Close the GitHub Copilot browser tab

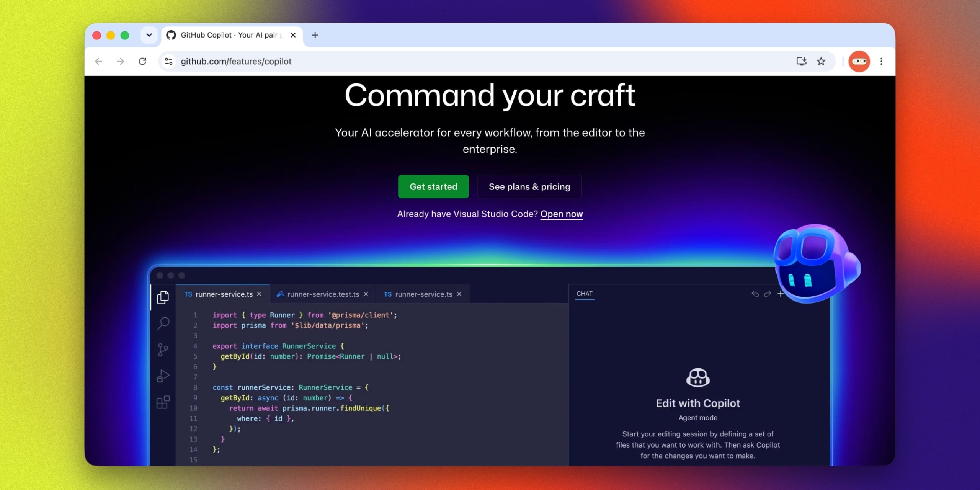pyautogui.click(x=293, y=35)
